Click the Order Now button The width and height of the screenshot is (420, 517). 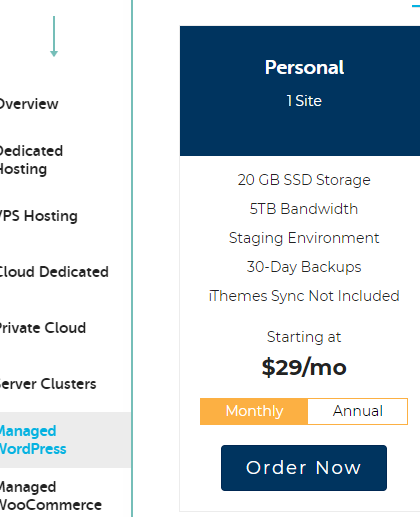(304, 468)
